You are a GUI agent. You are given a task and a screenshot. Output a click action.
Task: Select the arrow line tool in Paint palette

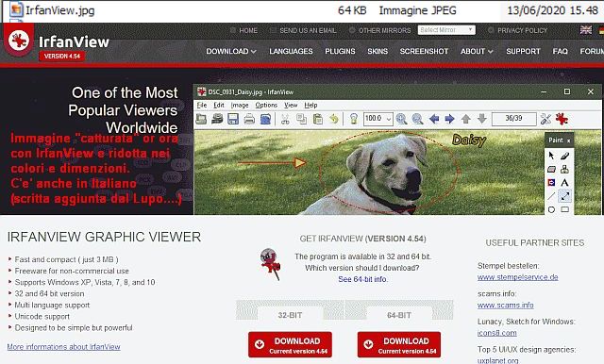coord(564,196)
